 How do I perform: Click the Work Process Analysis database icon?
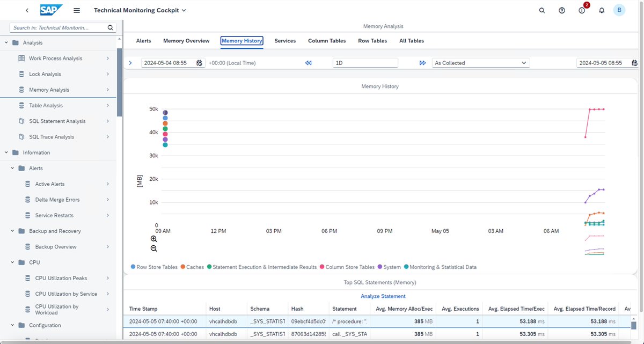[x=21, y=58]
